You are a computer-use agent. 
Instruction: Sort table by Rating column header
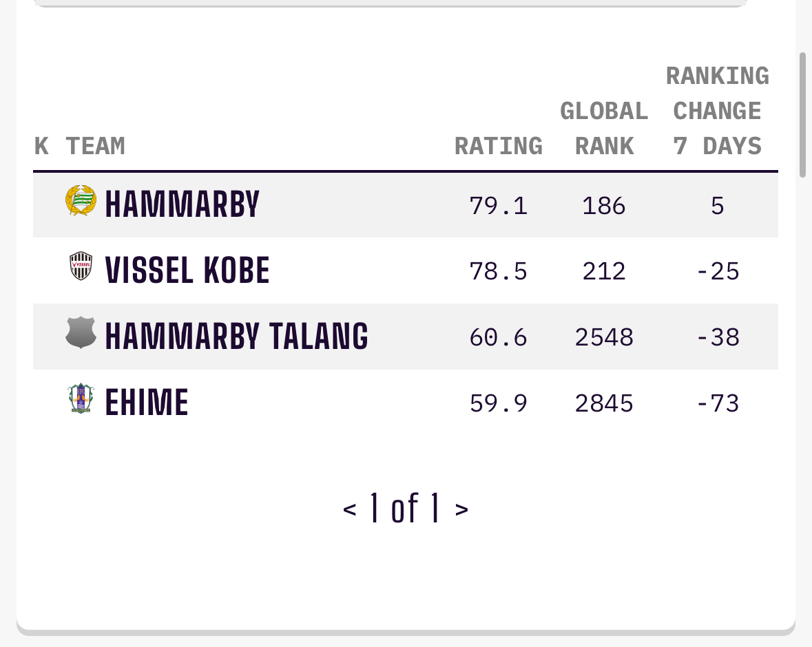click(x=498, y=147)
